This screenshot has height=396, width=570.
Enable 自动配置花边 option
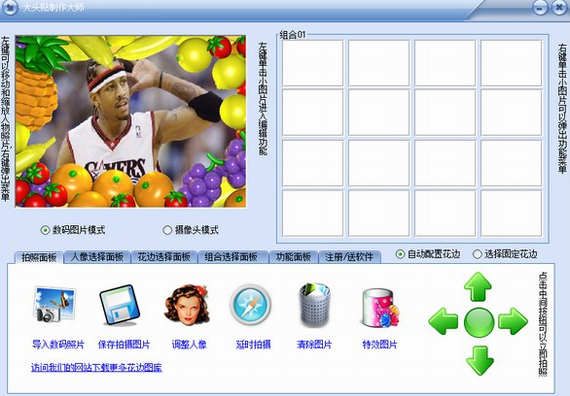400,254
